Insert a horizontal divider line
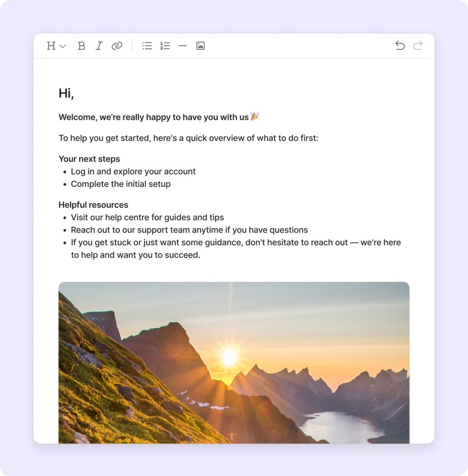The image size is (468, 476). click(x=183, y=46)
